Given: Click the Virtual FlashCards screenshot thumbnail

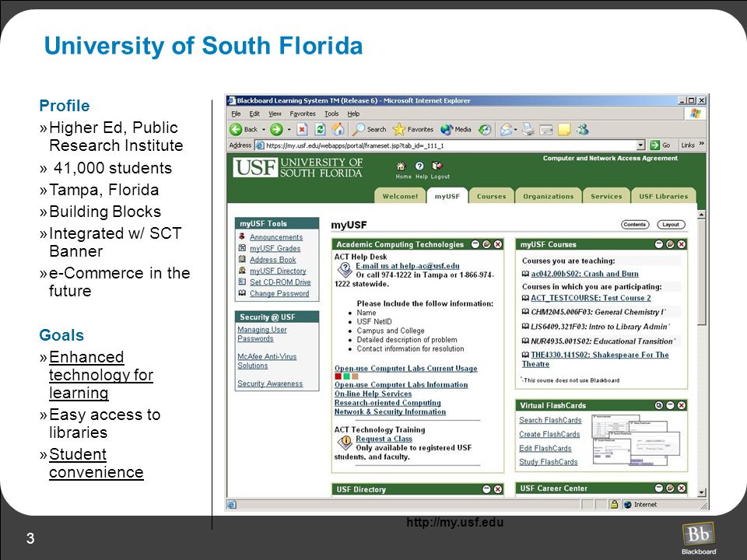Looking at the screenshot, I should click(x=636, y=440).
